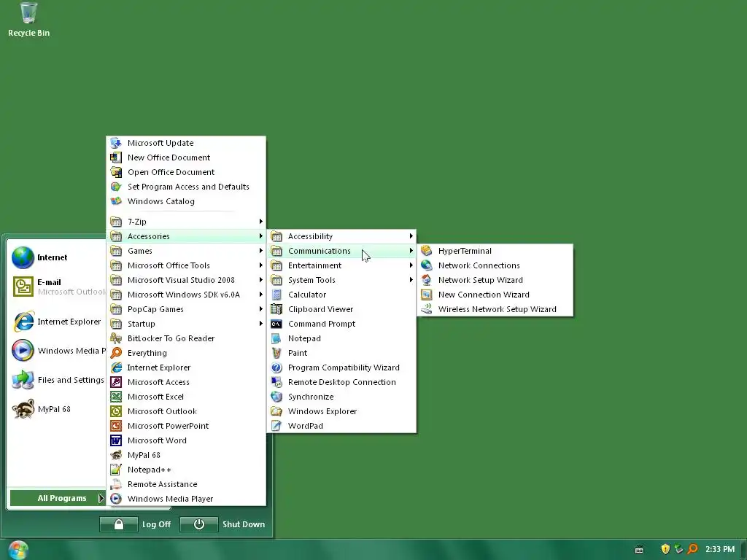The image size is (747, 560).
Task: Open Files and Settings in Start menu
Action: point(57,379)
